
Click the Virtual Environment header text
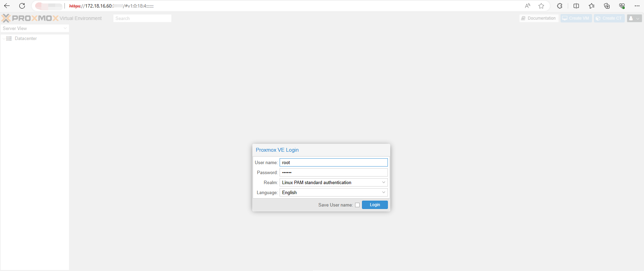pos(81,18)
